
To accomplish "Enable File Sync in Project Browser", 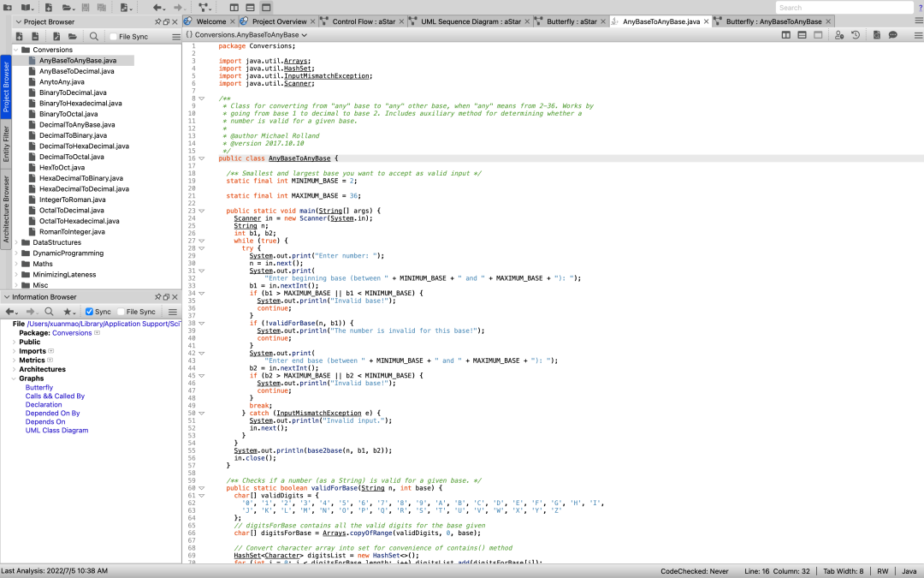I will [113, 37].
